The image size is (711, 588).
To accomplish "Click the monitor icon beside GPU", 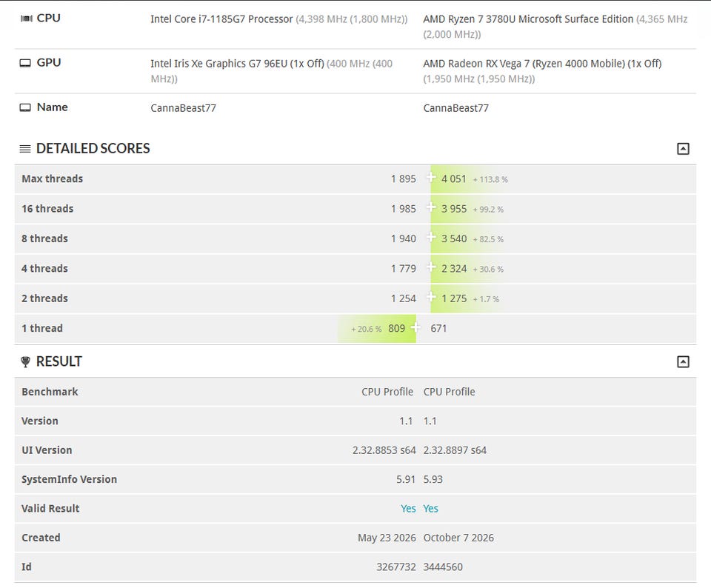I will pos(25,63).
